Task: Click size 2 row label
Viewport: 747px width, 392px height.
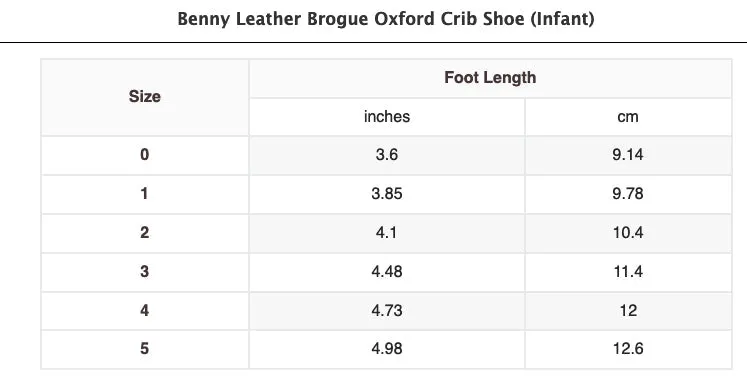Action: [x=145, y=233]
